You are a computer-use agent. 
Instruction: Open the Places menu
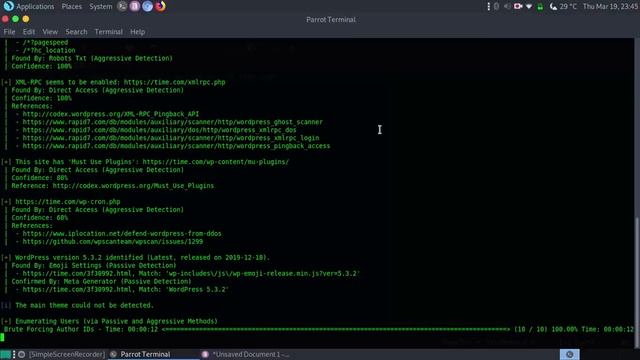72,7
